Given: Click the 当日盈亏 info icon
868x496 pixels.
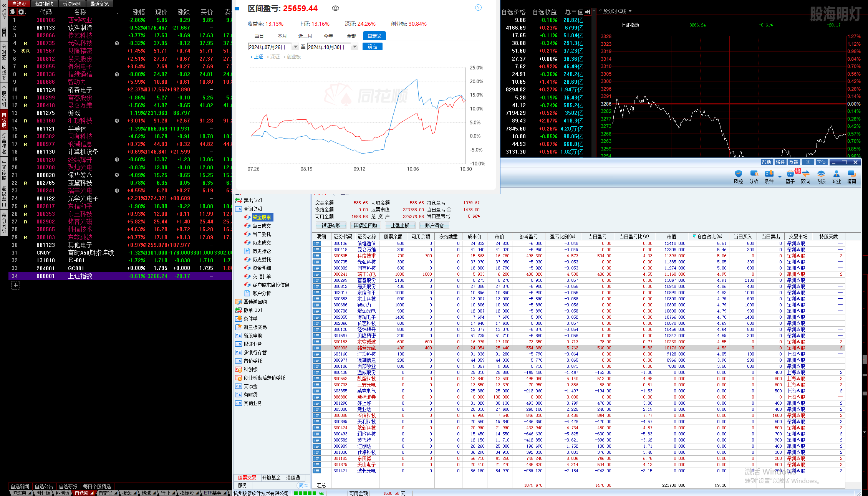Looking at the screenshot, I should pyautogui.click(x=449, y=210).
